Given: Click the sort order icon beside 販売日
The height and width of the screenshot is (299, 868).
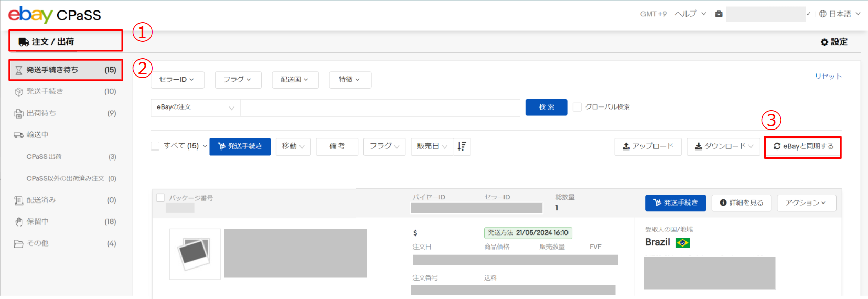Looking at the screenshot, I should pyautogui.click(x=462, y=146).
